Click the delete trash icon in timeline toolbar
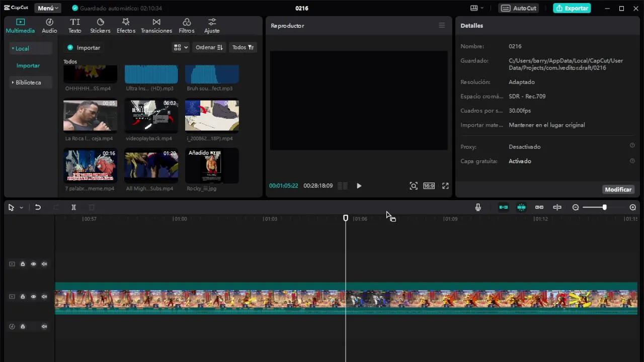The height and width of the screenshot is (362, 644). point(92,207)
